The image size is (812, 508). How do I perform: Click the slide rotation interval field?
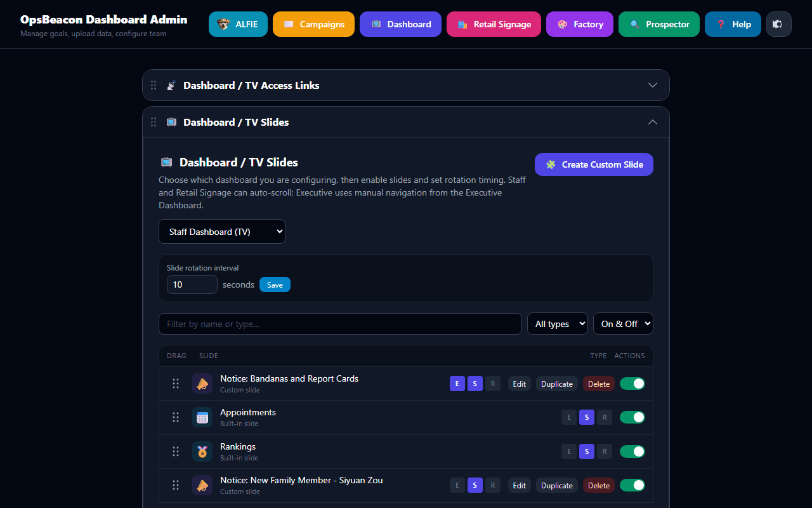coord(192,284)
